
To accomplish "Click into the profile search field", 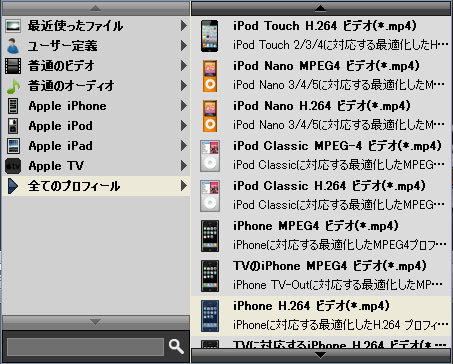I will (85, 347).
